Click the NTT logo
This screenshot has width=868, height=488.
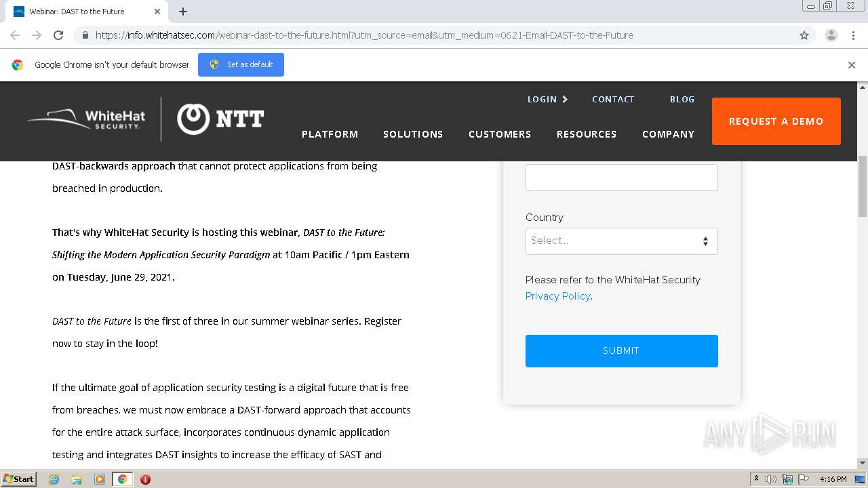tap(220, 119)
